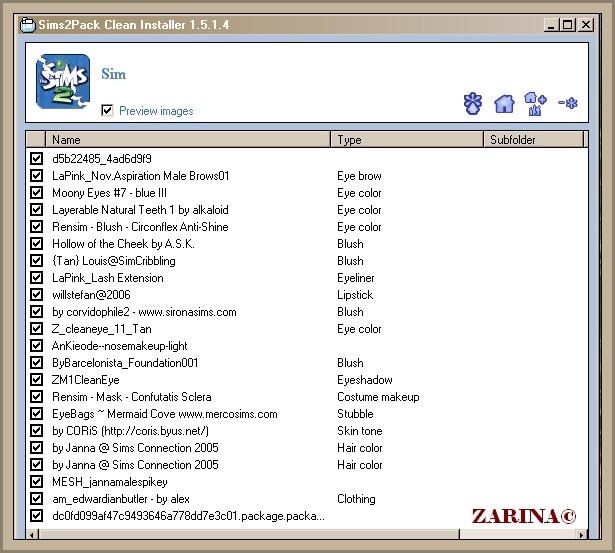Screen dimensions: 615x553
Task: Toggle checkbox for Rensim Mask Confutatis Sclera
Action: coord(36,397)
